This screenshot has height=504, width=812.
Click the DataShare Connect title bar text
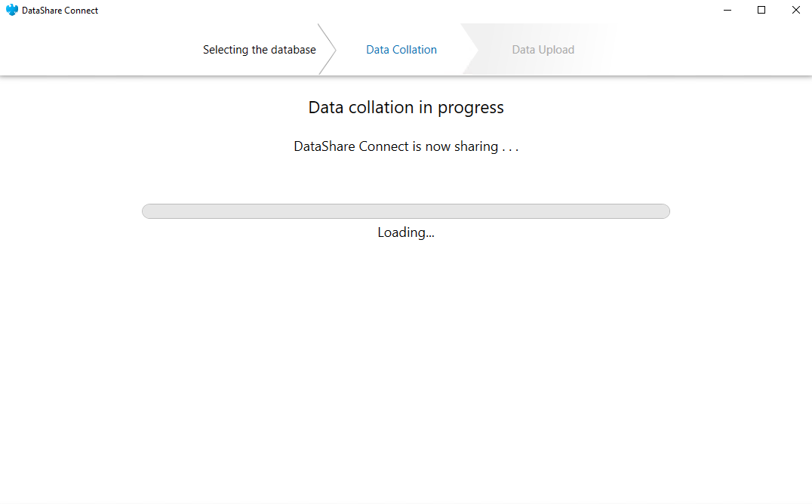tap(58, 10)
